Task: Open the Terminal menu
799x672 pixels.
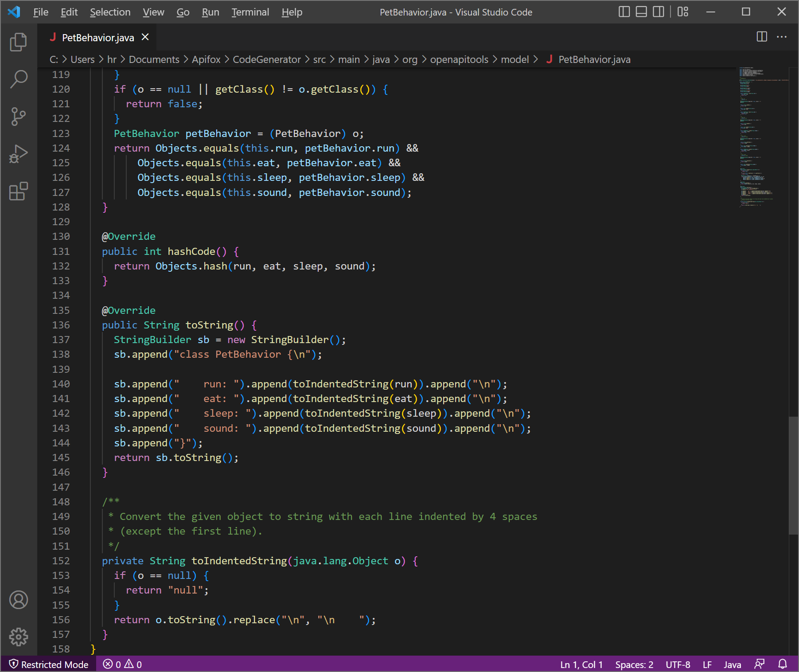Action: 250,12
